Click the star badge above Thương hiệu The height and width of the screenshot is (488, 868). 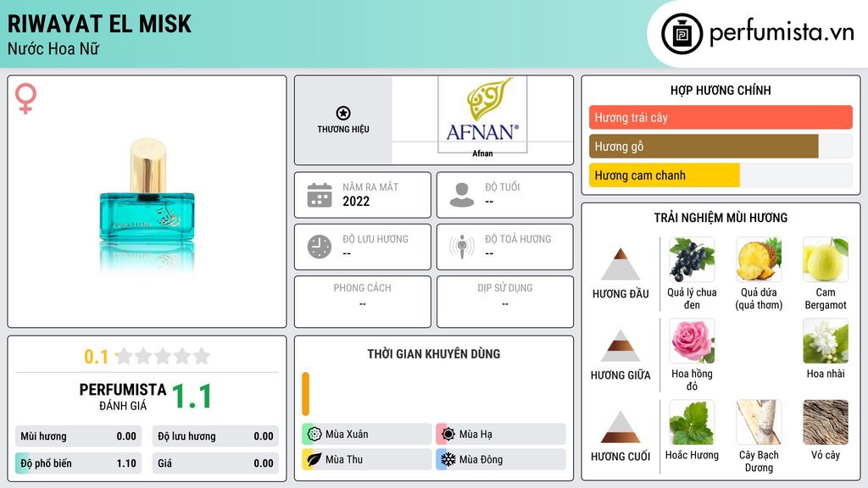coord(342,114)
